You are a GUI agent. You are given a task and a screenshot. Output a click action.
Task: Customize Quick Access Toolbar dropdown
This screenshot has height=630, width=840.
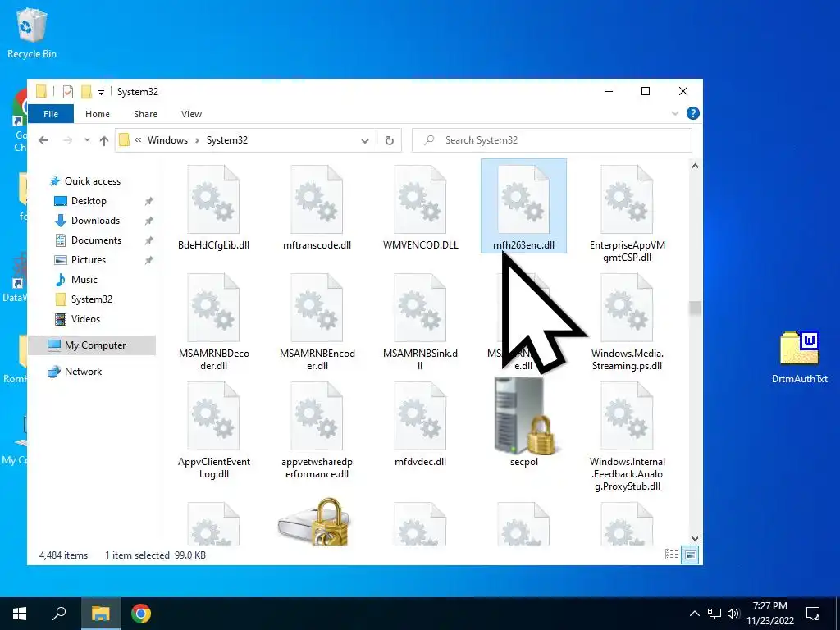coord(101,93)
